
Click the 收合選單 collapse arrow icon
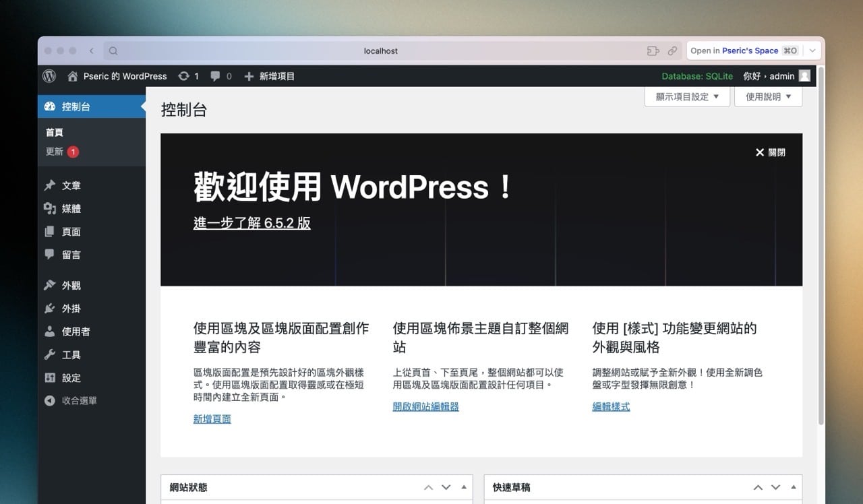(49, 401)
